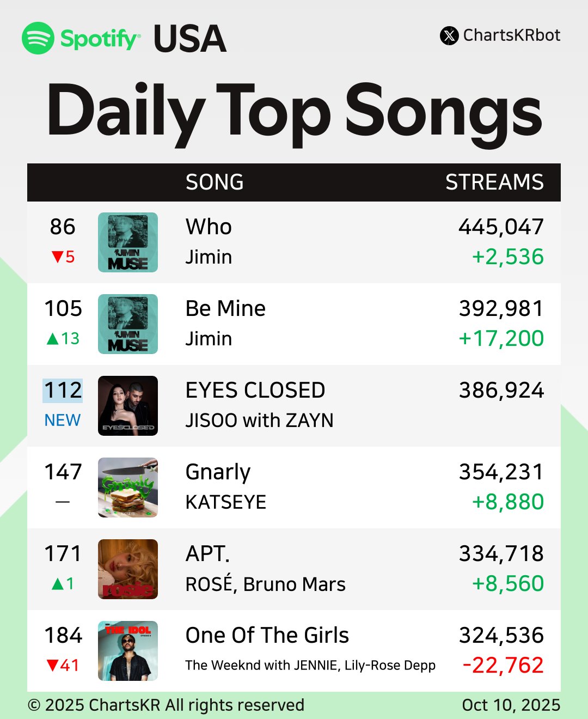The image size is (588, 719).
Task: Click the Gnarly sandwich cover art
Action: point(128,488)
